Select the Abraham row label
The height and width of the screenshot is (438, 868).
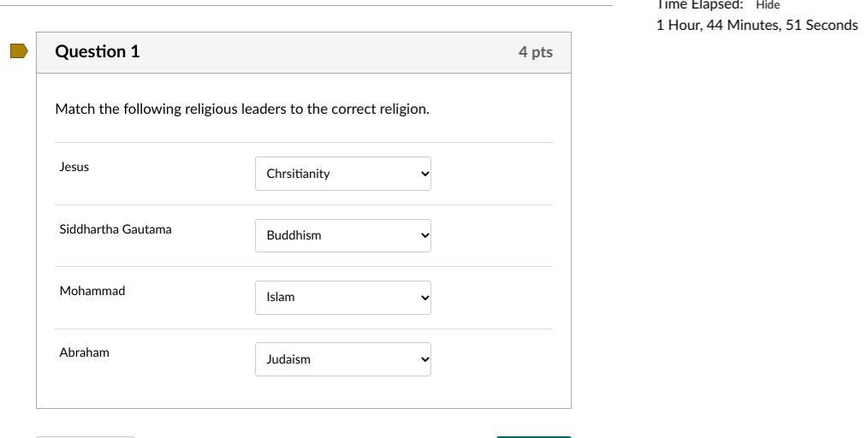pos(84,352)
